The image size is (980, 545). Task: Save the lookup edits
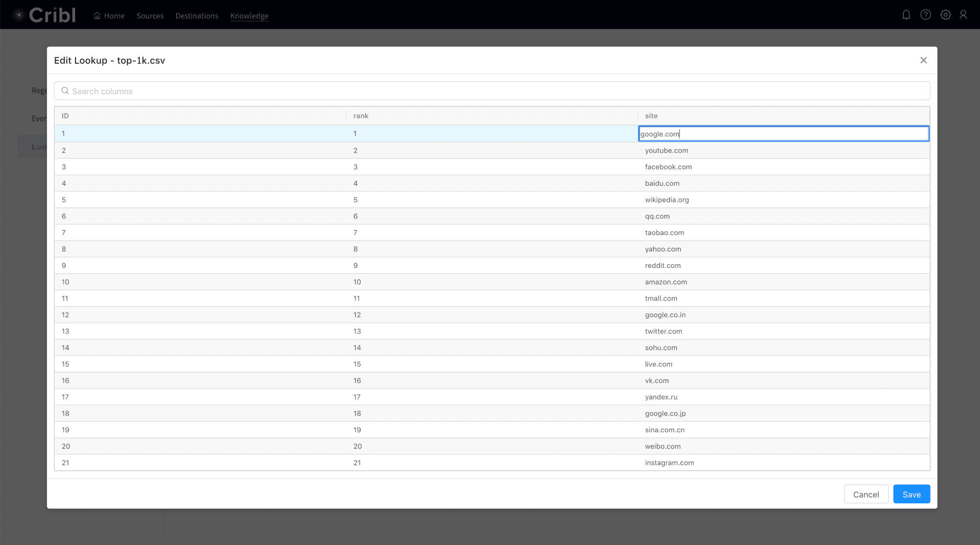[x=911, y=494]
